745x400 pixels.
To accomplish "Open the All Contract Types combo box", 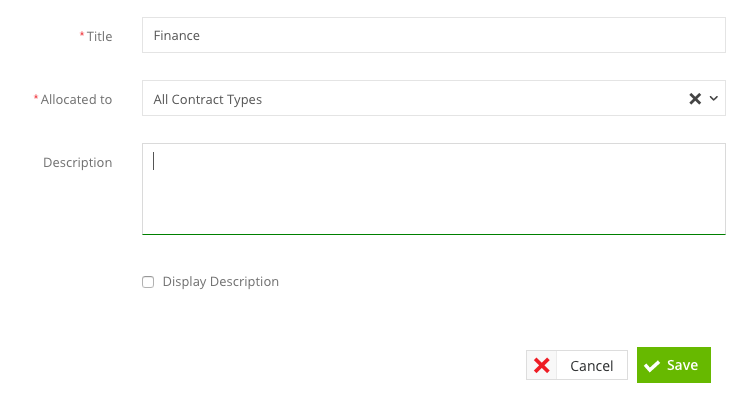I will pos(434,98).
